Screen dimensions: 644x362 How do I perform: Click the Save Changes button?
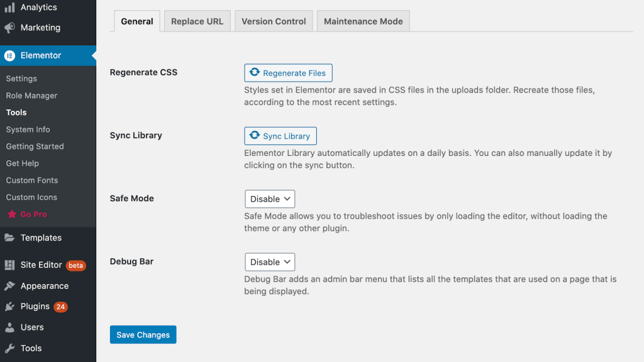click(x=143, y=335)
